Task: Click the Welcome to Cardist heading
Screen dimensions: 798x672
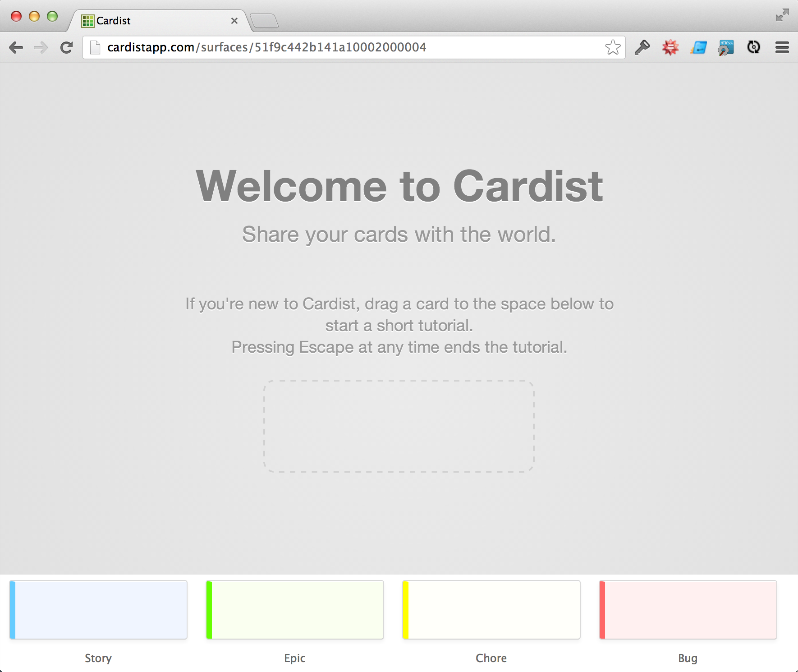Action: click(x=399, y=186)
